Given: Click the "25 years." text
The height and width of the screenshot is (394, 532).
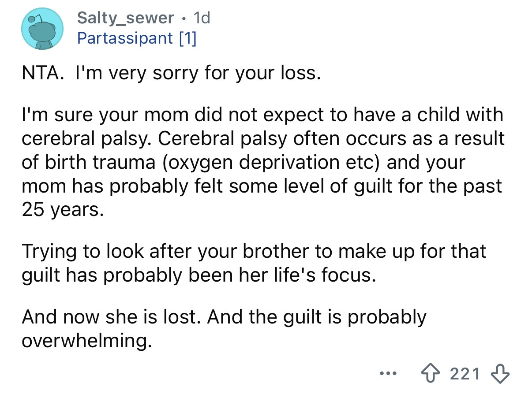Looking at the screenshot, I should click(63, 210).
